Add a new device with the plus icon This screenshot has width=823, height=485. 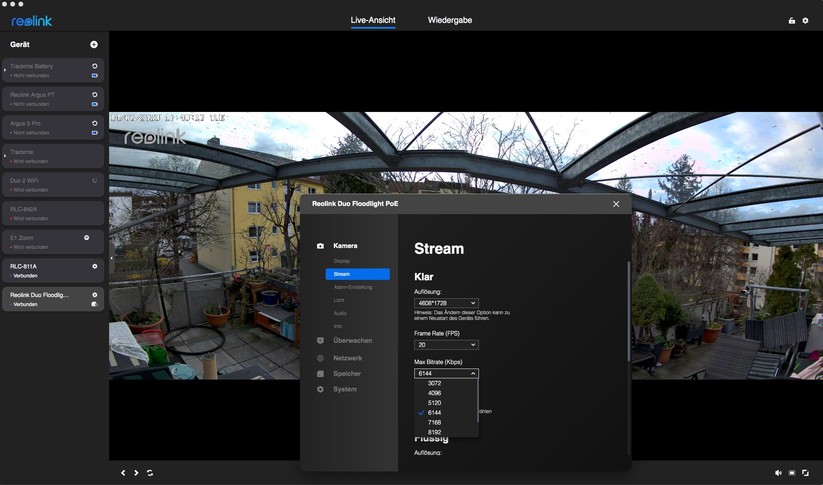click(94, 45)
